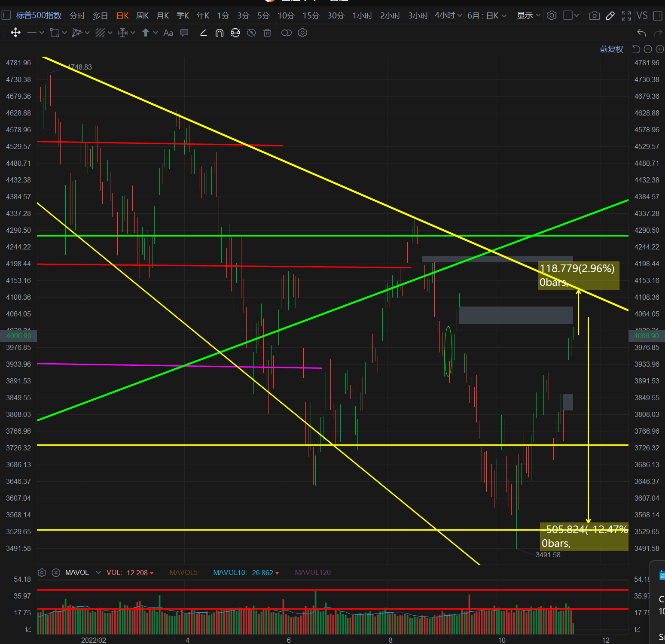Choose the comment bubble annotation tool
Screen dimensions: 665x644
click(184, 33)
